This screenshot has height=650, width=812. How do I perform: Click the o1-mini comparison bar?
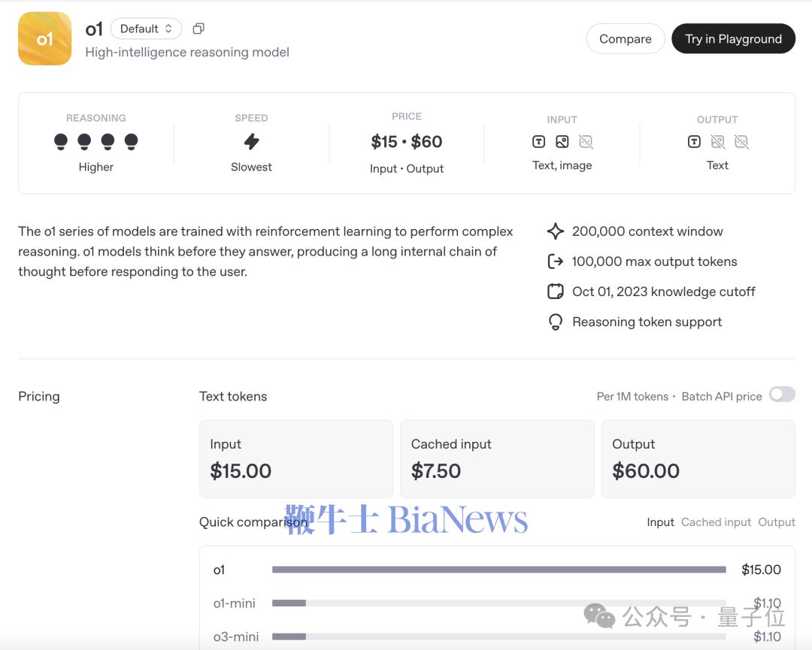(498, 603)
